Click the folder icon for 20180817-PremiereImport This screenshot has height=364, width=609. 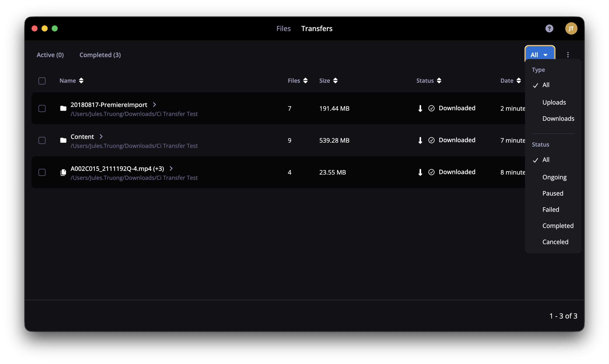(x=63, y=108)
